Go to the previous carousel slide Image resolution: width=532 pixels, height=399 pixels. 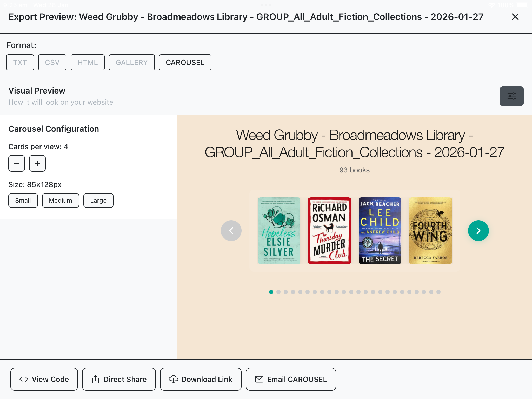tap(231, 231)
